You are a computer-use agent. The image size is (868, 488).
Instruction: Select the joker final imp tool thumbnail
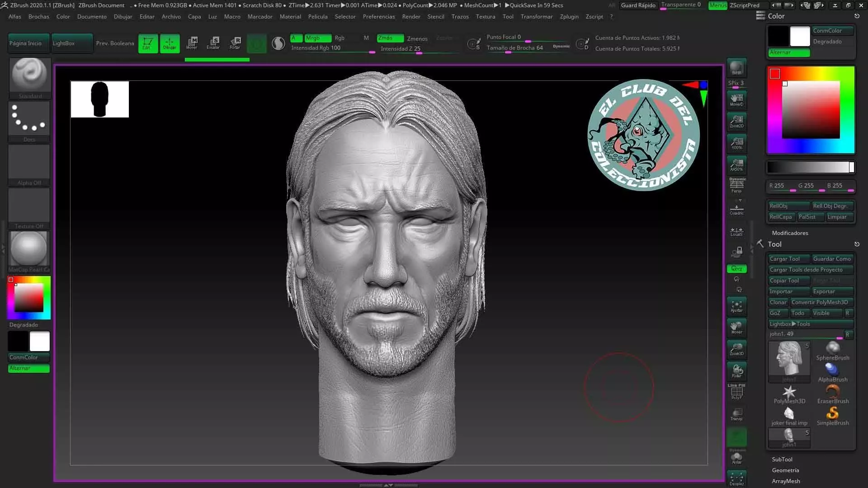pyautogui.click(x=789, y=416)
